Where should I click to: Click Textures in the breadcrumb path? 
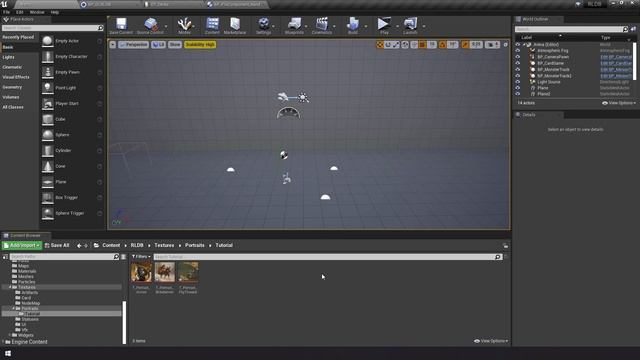coord(164,245)
